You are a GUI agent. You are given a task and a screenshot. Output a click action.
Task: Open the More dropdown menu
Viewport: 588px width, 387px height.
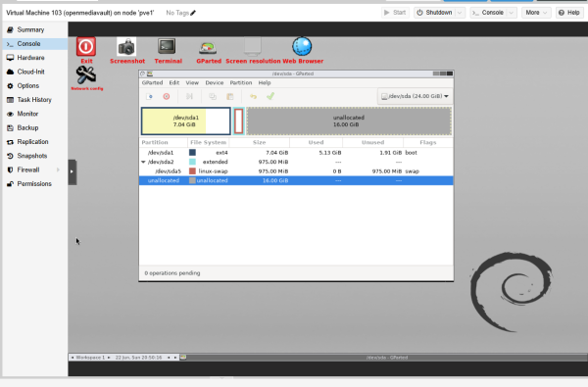(x=536, y=13)
